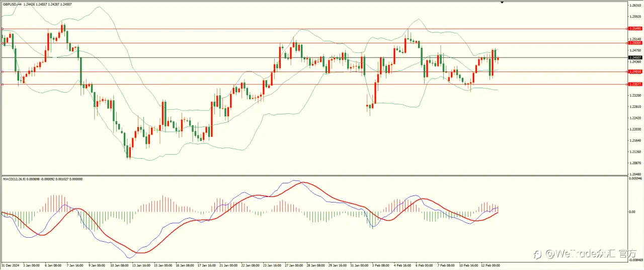
Task: Grab the left handle of 1.24018 line
Action: (x=3, y=72)
